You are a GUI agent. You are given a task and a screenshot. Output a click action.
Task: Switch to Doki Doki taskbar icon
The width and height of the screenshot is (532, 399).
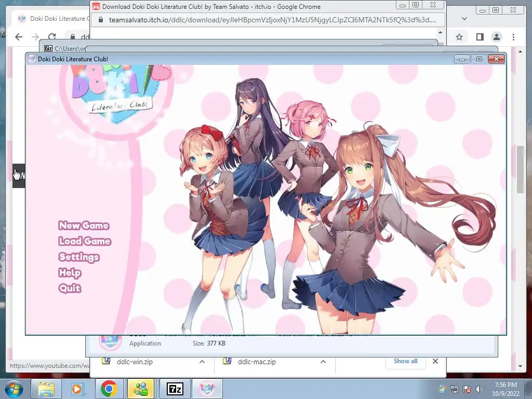(207, 389)
